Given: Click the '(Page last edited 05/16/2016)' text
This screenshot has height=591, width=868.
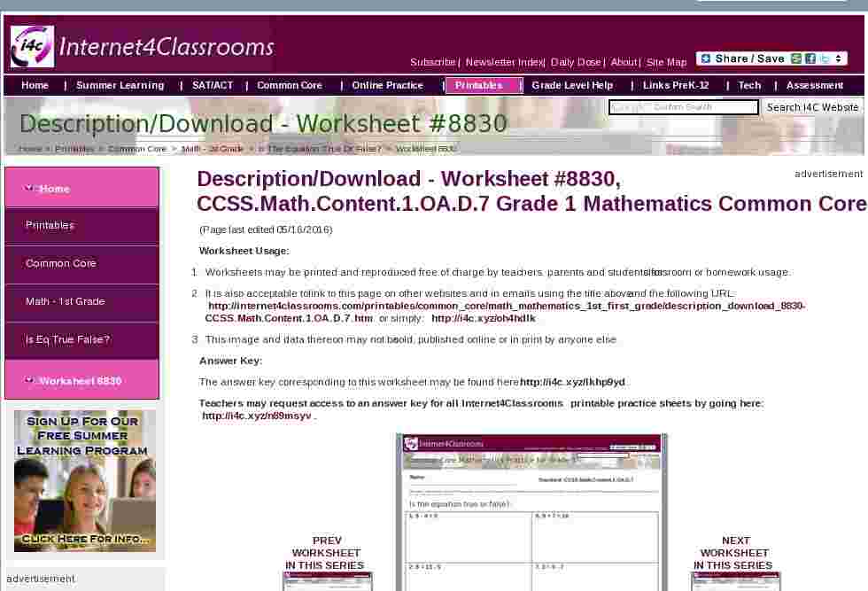Looking at the screenshot, I should coord(266,229).
